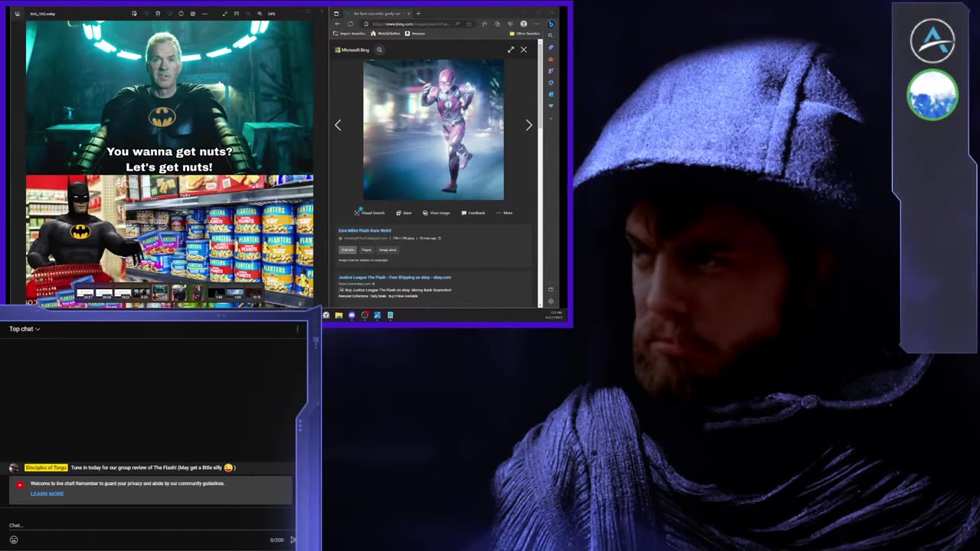
Task: Refresh the Bing page in Edge
Action: [x=351, y=24]
